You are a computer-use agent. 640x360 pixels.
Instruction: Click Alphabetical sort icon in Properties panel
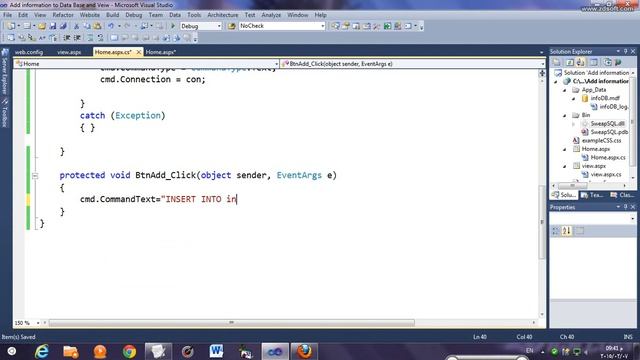567,231
